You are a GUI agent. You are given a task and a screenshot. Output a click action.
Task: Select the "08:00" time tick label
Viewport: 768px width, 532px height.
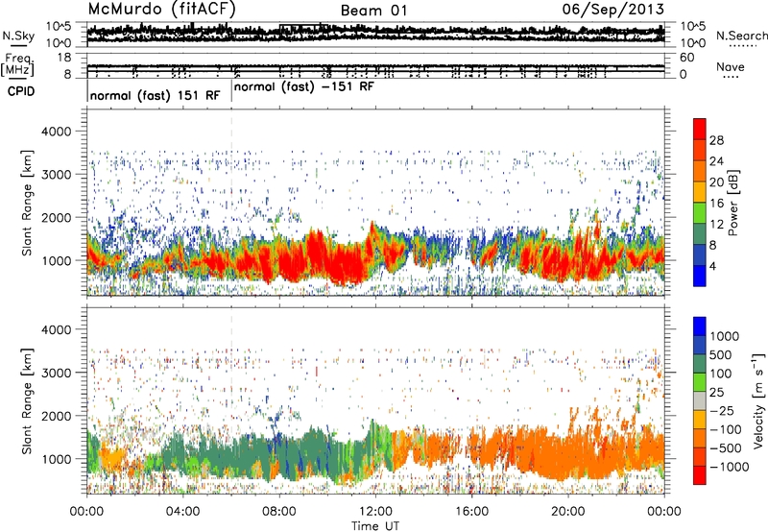(x=279, y=512)
